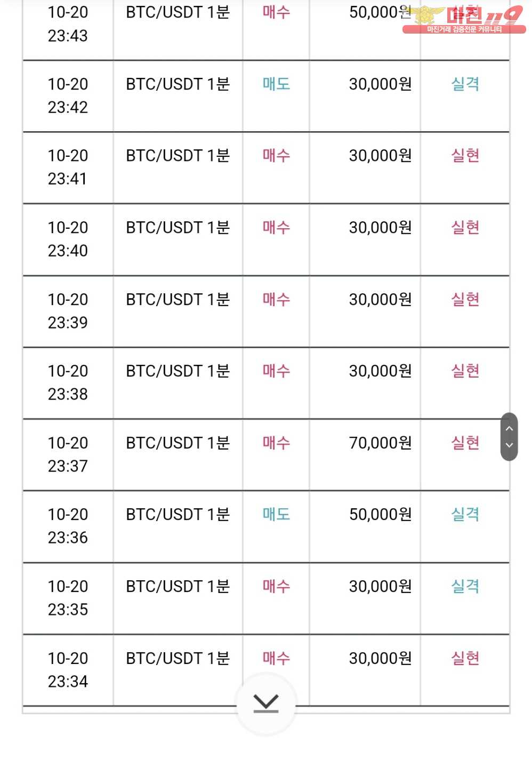Select the 실격 result in the 23:42 row
This screenshot has height=768, width=532.
[465, 84]
